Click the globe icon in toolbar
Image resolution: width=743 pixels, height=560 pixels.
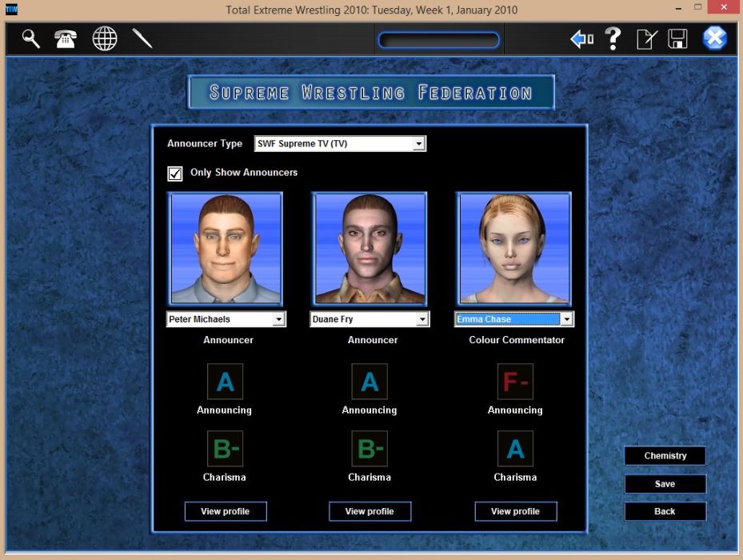click(x=105, y=39)
